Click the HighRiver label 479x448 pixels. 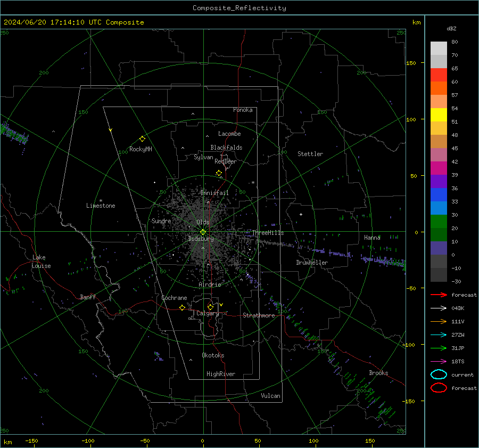pos(221,374)
